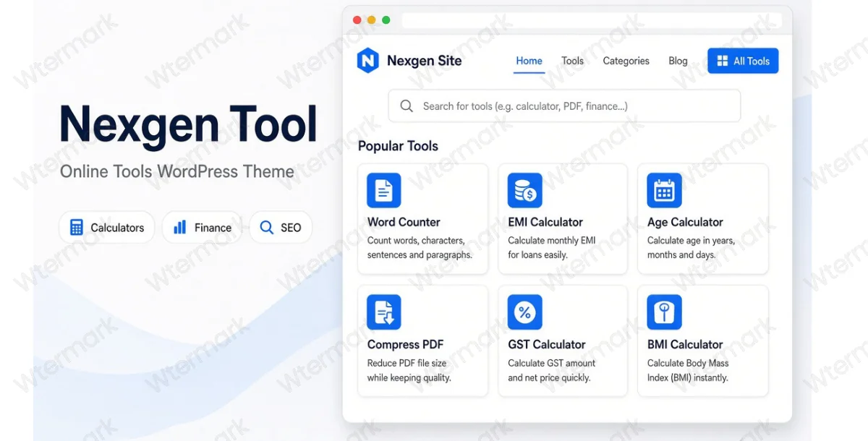Open the Compress PDF file icon
This screenshot has width=868, height=441.
(383, 312)
